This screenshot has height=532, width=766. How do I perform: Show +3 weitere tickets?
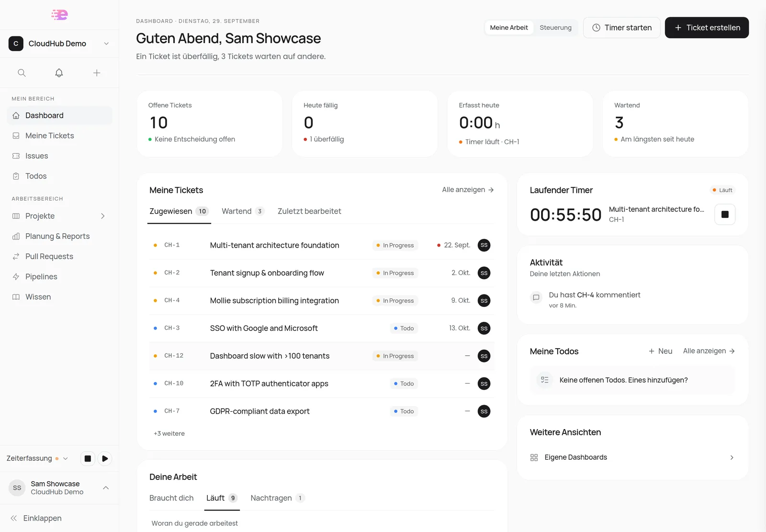[x=169, y=433]
